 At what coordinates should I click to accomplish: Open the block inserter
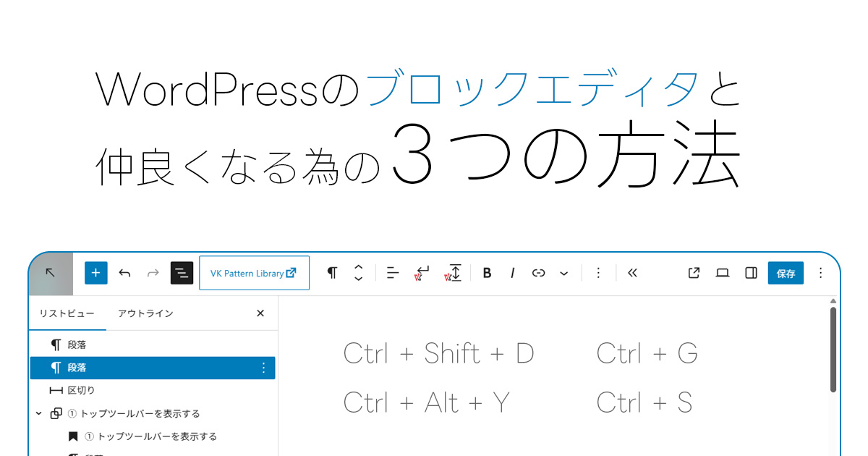click(95, 273)
